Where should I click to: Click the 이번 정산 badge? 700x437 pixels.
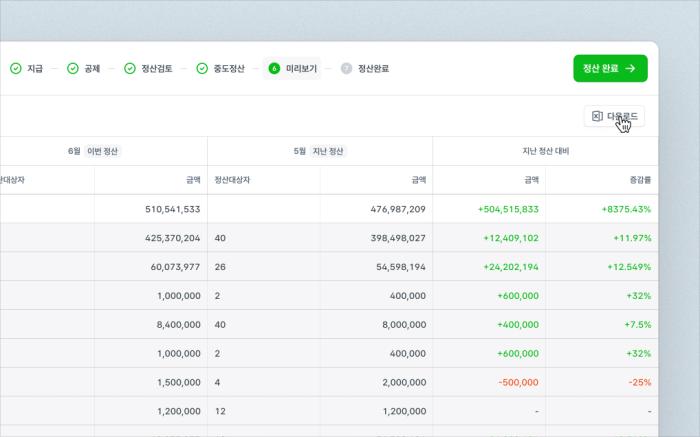[102, 151]
